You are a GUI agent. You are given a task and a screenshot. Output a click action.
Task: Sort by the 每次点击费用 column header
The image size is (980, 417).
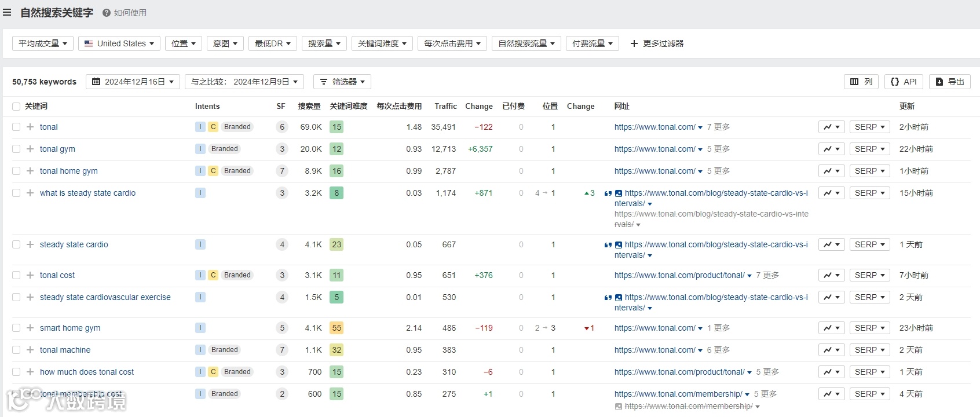[x=399, y=107]
